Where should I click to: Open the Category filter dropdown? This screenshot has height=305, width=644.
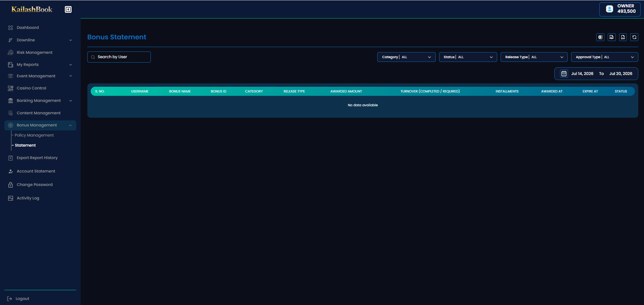406,57
